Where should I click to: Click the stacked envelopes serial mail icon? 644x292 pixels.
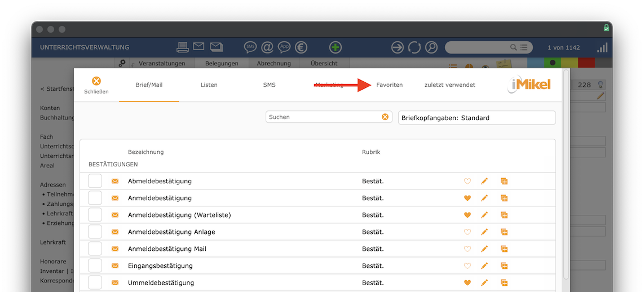(x=217, y=47)
